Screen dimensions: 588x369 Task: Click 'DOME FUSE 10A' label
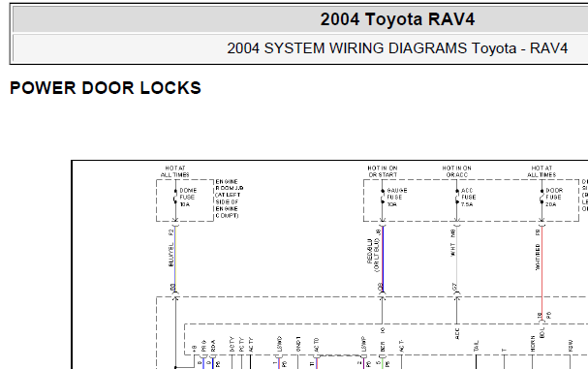pyautogui.click(x=188, y=198)
